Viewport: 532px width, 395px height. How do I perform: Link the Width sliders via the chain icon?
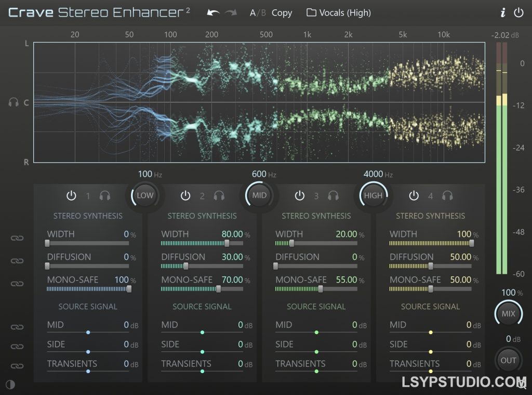pyautogui.click(x=17, y=238)
